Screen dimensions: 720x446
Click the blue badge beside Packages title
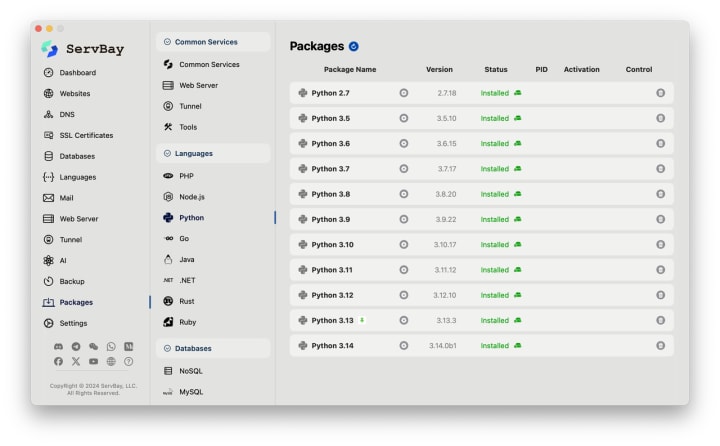pyautogui.click(x=354, y=46)
